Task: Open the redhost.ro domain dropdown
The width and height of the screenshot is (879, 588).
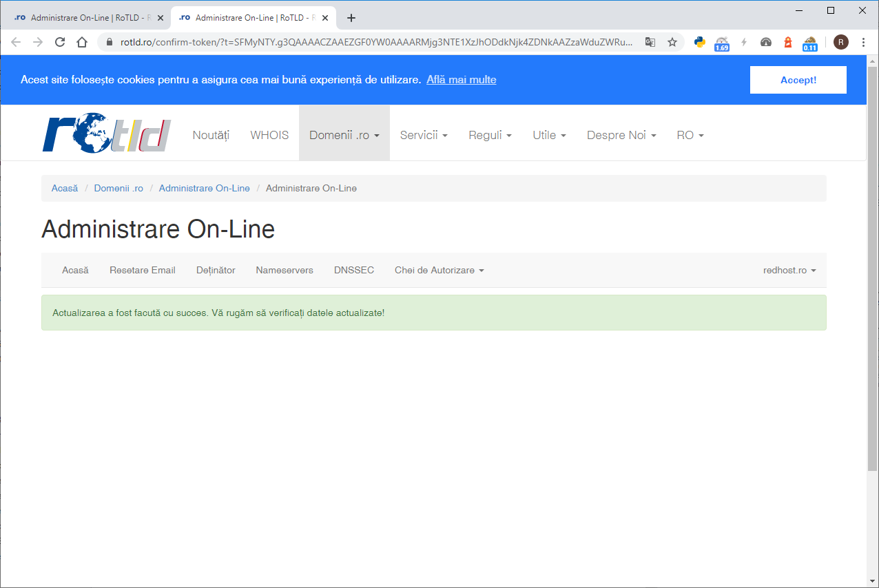Action: [789, 270]
